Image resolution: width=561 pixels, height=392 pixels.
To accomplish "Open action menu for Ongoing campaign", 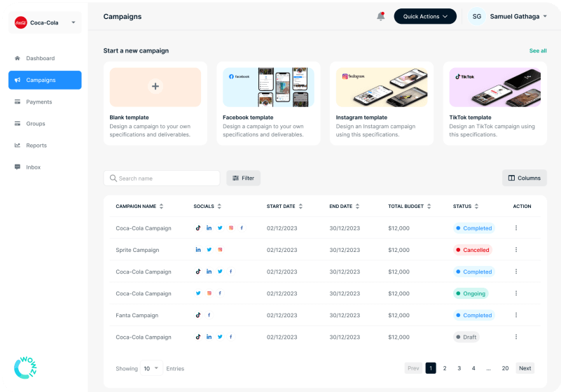I will [516, 293].
